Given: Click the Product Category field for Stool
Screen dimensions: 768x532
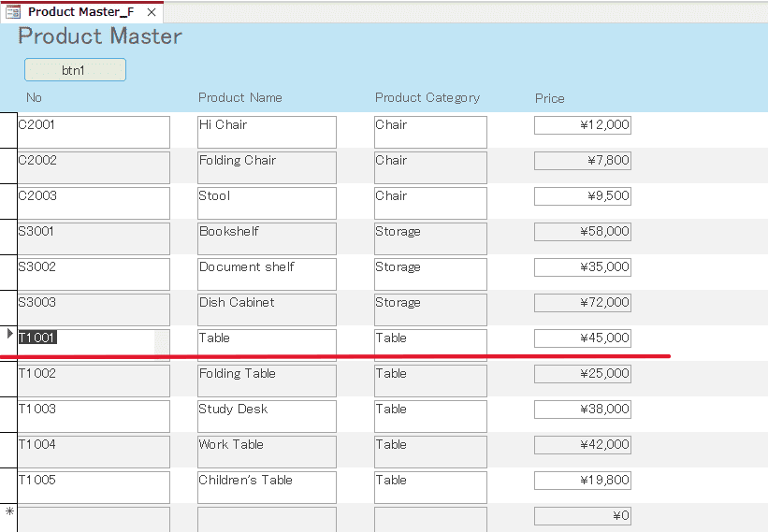Looking at the screenshot, I should [430, 203].
